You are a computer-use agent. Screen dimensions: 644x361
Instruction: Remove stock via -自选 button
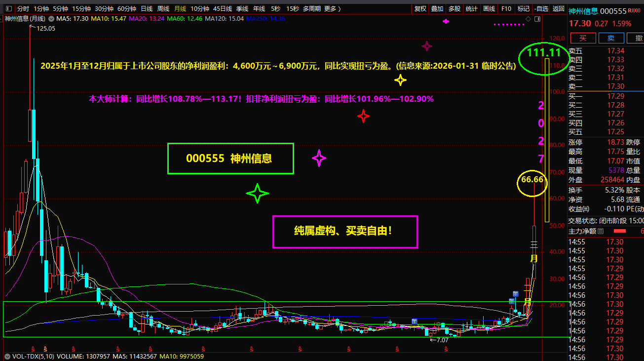click(x=541, y=9)
